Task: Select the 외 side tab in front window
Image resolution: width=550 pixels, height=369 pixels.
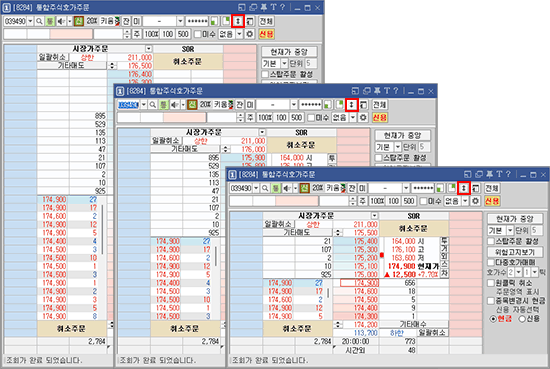Action: click(444, 257)
